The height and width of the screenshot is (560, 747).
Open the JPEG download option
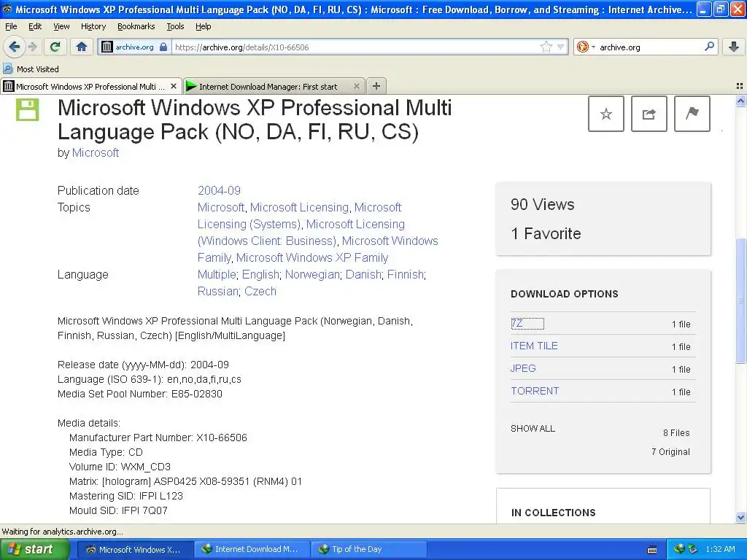[x=523, y=368]
